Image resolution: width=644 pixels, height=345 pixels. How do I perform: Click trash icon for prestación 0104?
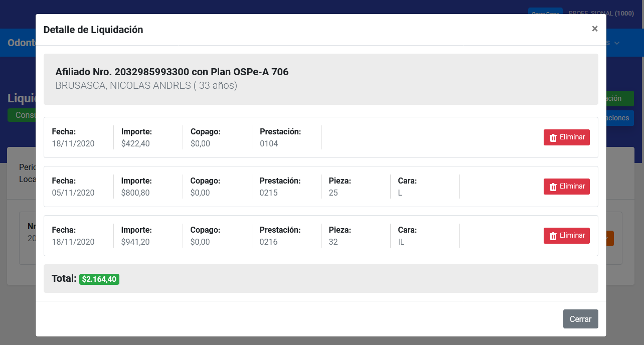[553, 138]
